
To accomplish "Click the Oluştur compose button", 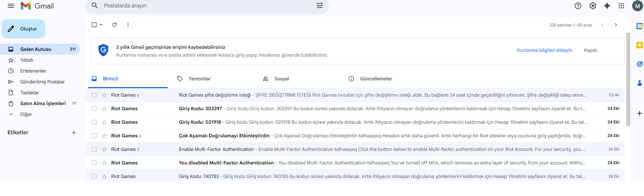I will pos(23,29).
